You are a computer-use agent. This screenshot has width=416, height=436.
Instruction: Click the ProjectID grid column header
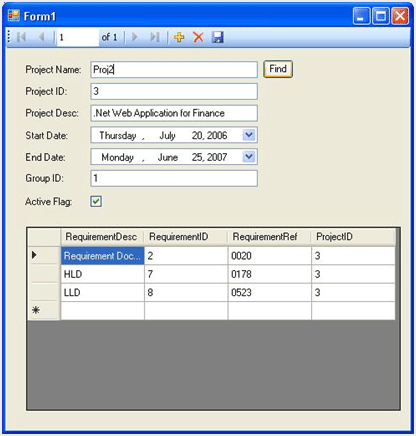coord(353,237)
